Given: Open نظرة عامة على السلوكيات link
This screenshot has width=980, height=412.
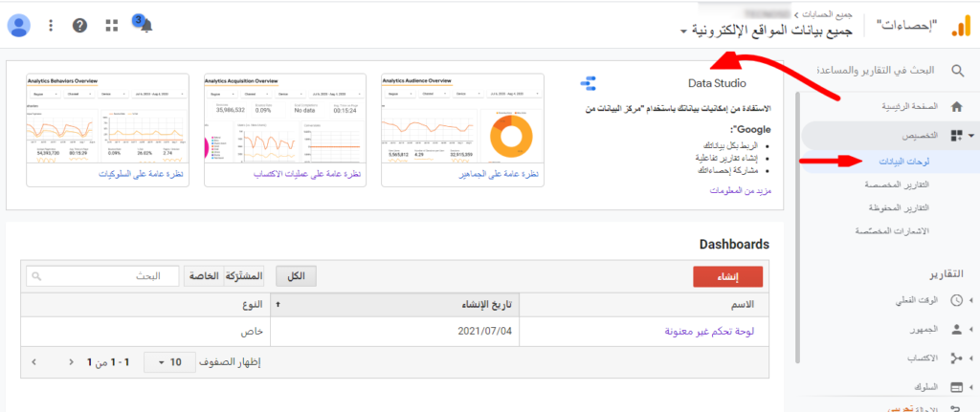Looking at the screenshot, I should [142, 175].
